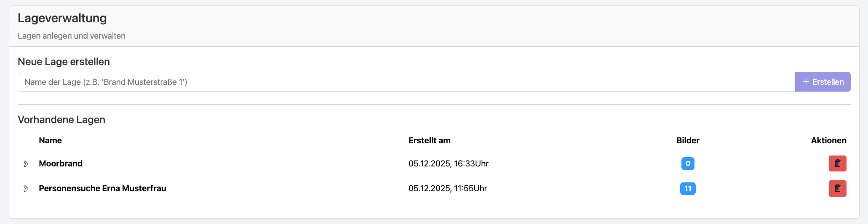Click the Neue Lage erstellen heading
This screenshot has width=868, height=224.
(x=64, y=62)
